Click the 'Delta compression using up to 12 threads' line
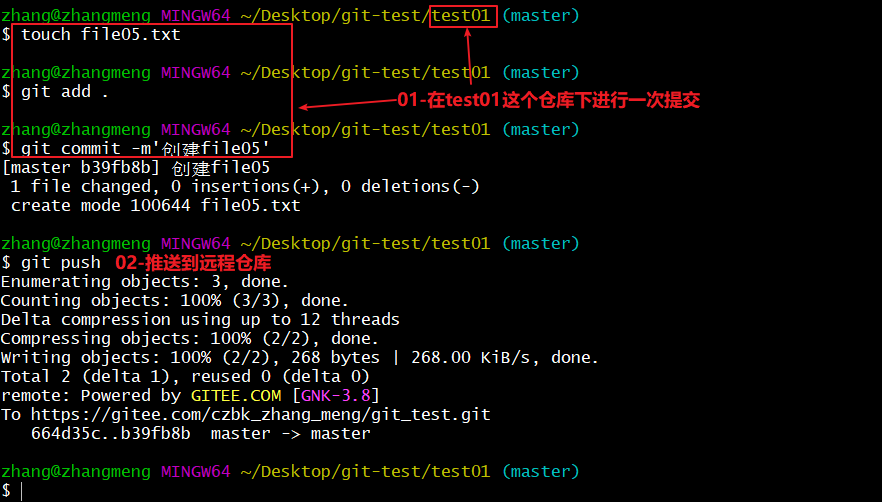Viewport: 882px width, 502px height. pyautogui.click(x=200, y=320)
